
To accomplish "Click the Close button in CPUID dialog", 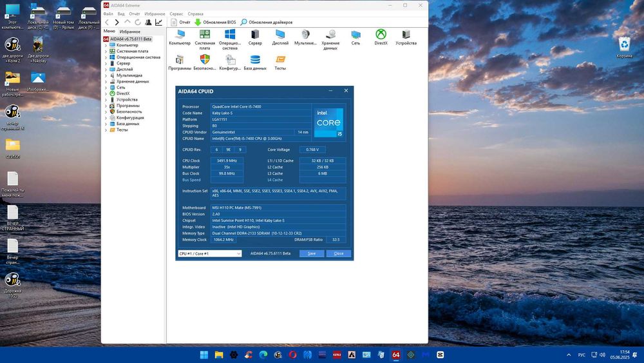I will (x=339, y=253).
